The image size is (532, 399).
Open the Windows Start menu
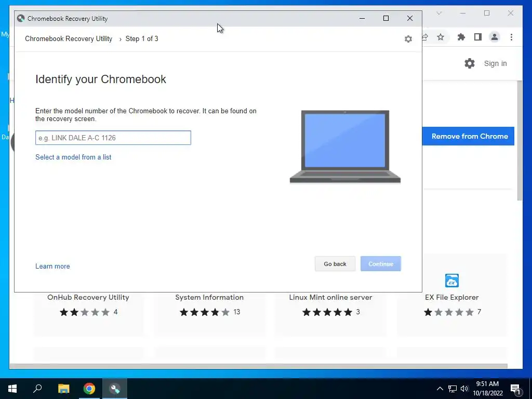[12, 389]
